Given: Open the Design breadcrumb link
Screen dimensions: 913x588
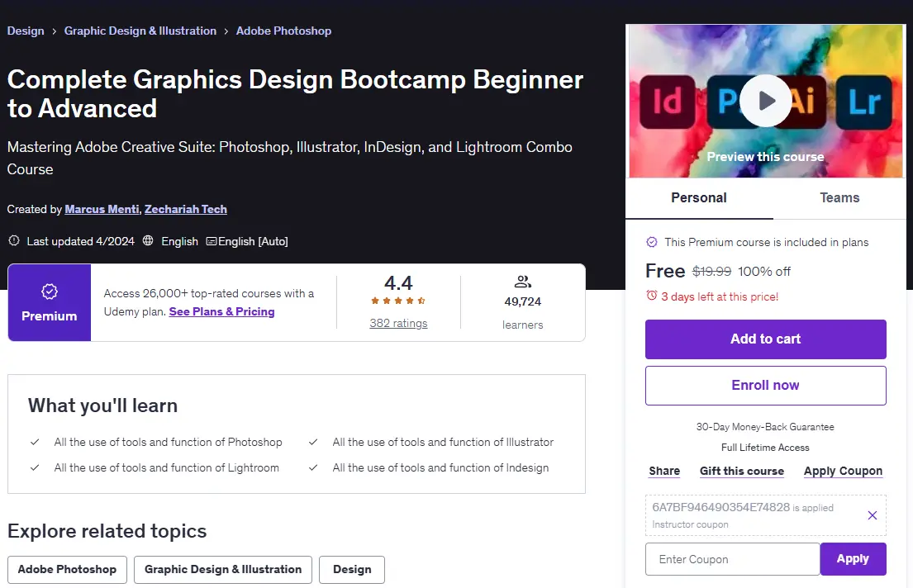Looking at the screenshot, I should point(26,31).
